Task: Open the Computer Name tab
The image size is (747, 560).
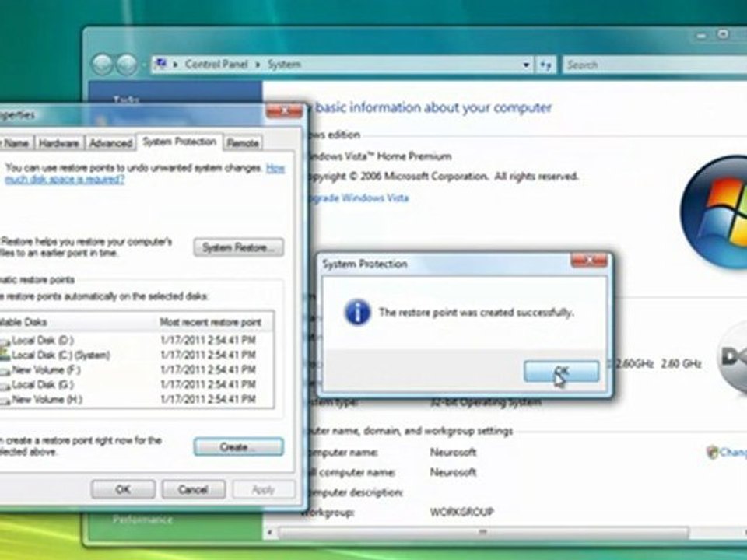Action: click(x=16, y=143)
